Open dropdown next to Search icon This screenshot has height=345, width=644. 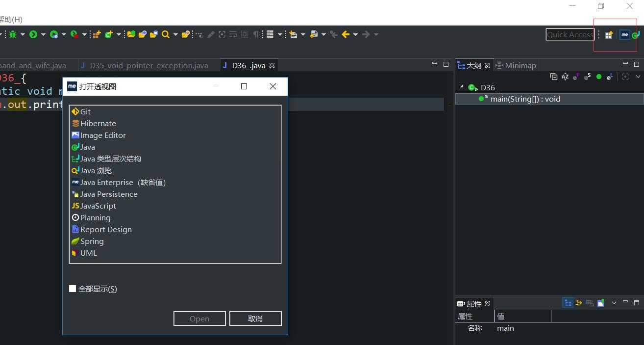175,34
